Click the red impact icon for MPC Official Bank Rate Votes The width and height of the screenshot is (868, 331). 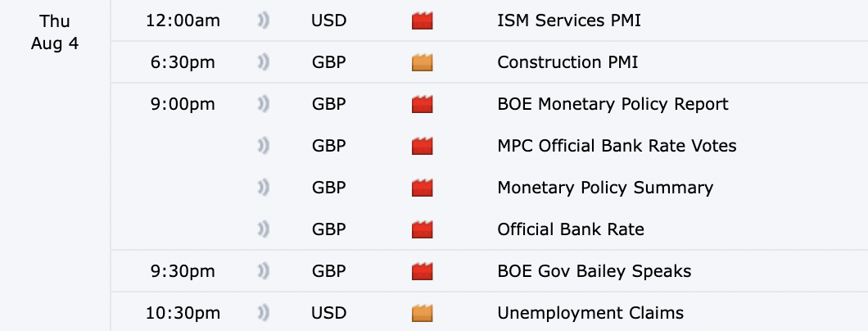coord(422,146)
